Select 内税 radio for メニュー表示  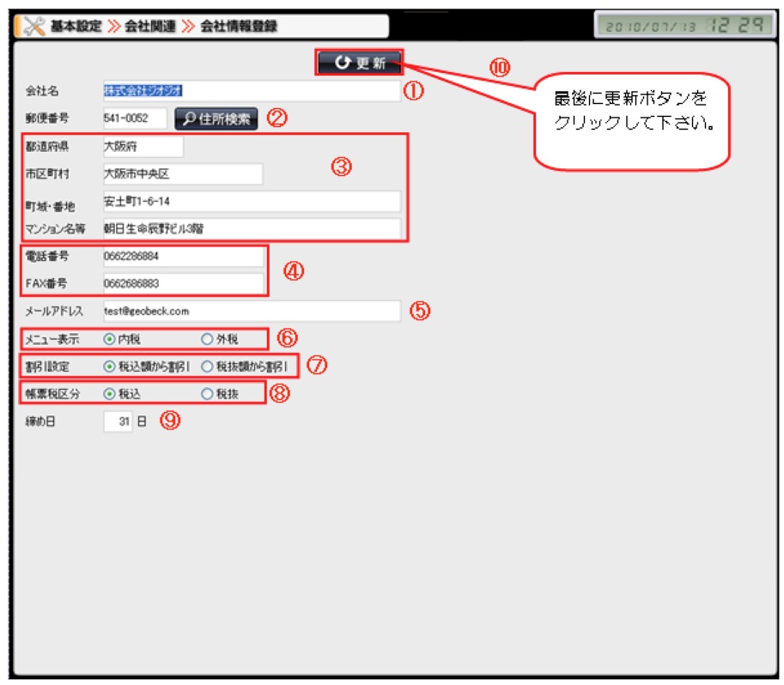pos(109,339)
